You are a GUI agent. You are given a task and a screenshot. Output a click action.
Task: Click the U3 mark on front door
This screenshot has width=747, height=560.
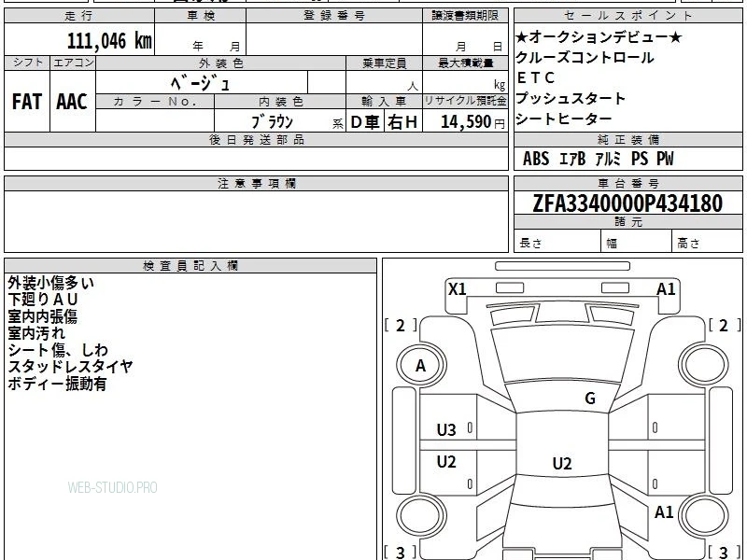point(446,430)
